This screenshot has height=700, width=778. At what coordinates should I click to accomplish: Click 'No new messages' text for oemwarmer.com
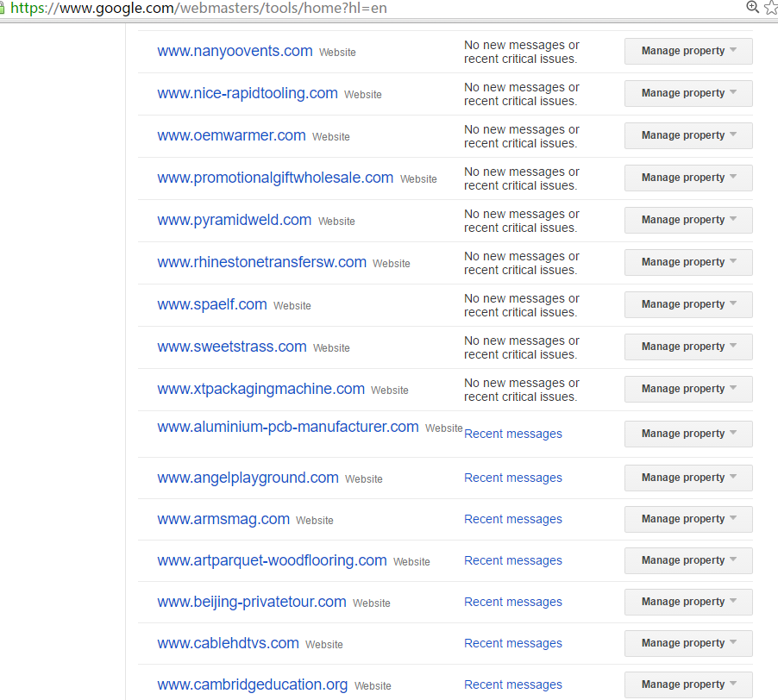[522, 136]
